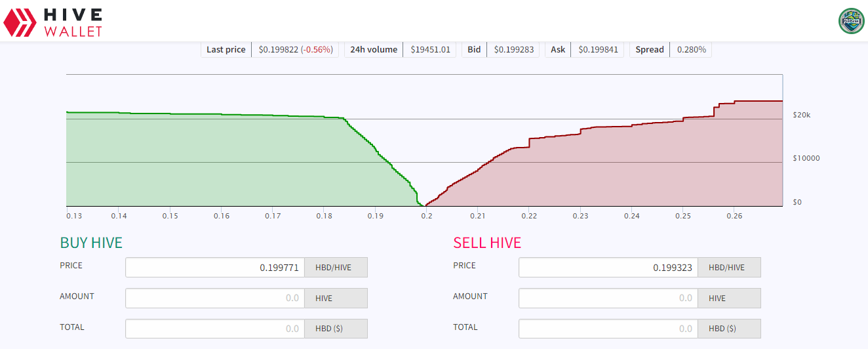
Task: Open the user profile avatar
Action: (x=851, y=21)
